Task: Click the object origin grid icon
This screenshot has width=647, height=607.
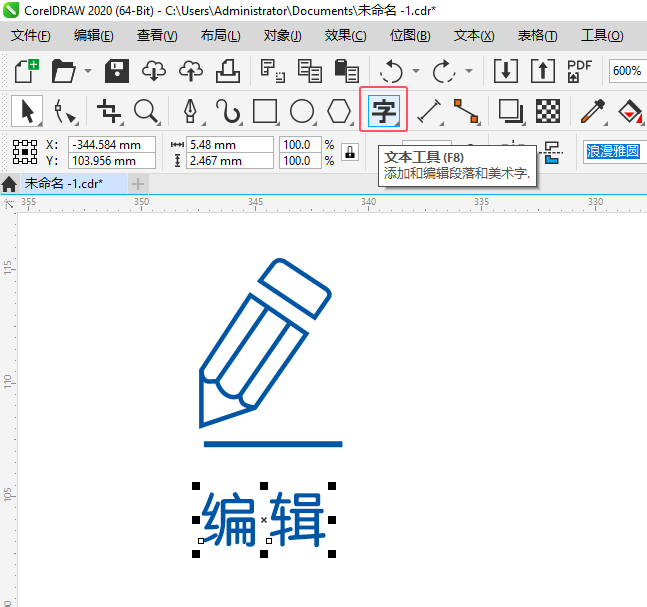Action: tap(25, 152)
